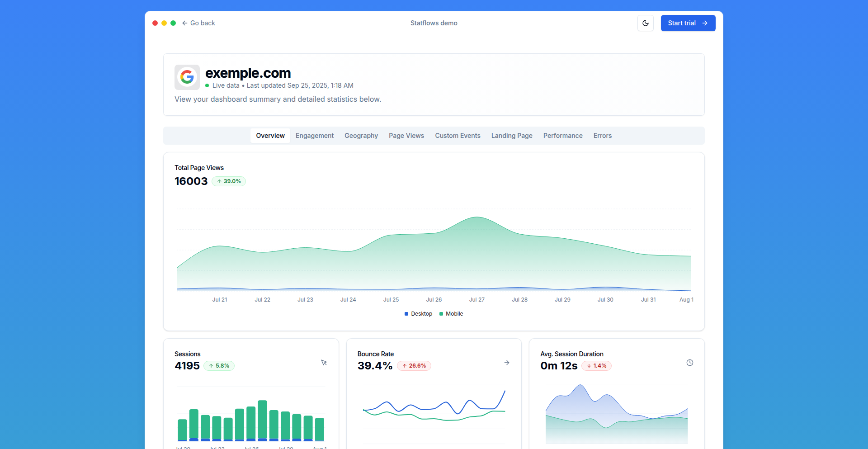Click the Google logo site icon
Image resolution: width=868 pixels, height=449 pixels.
(x=187, y=77)
